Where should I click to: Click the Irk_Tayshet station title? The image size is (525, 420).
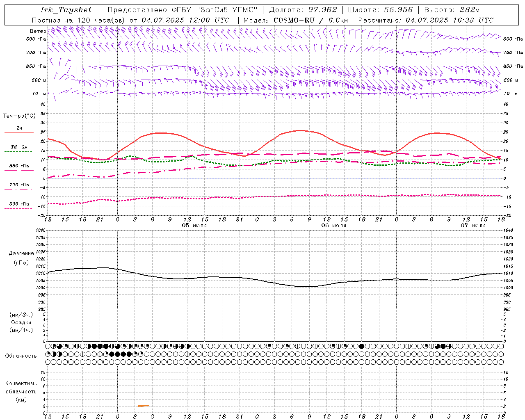tap(66, 10)
